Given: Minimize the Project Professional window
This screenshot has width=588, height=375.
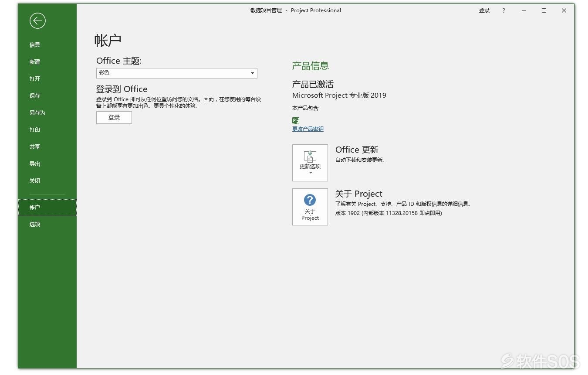Looking at the screenshot, I should 524,10.
